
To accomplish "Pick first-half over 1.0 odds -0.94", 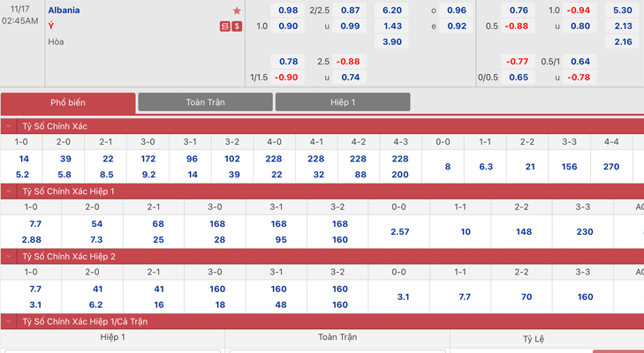I will (x=579, y=11).
